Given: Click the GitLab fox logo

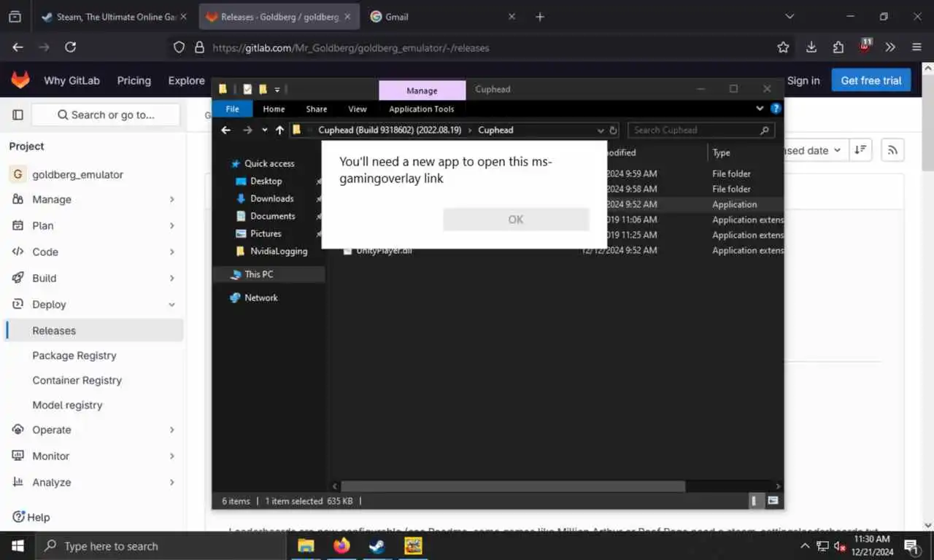Looking at the screenshot, I should pyautogui.click(x=20, y=80).
